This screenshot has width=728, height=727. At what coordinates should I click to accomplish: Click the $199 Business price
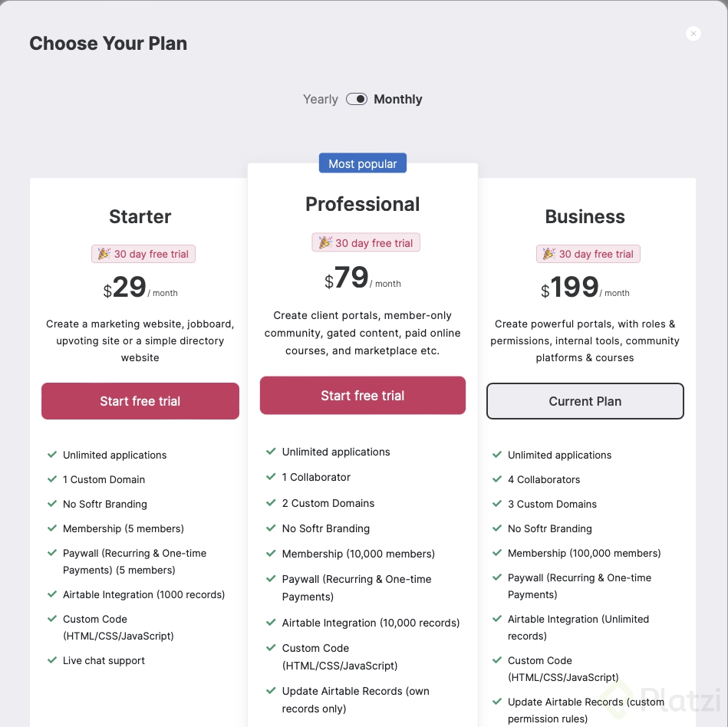click(575, 288)
